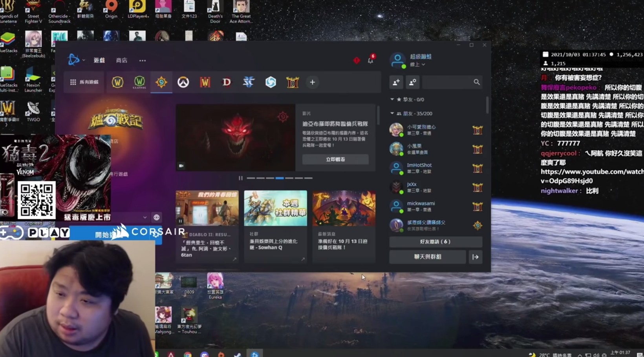The image size is (644, 357).
Task: Select friend 感恩師父讚嘆師父 in list
Action: point(436,225)
